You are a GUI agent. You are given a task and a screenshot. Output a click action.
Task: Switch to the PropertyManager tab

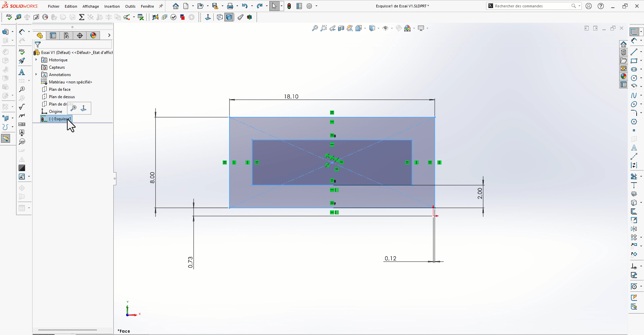tap(53, 36)
